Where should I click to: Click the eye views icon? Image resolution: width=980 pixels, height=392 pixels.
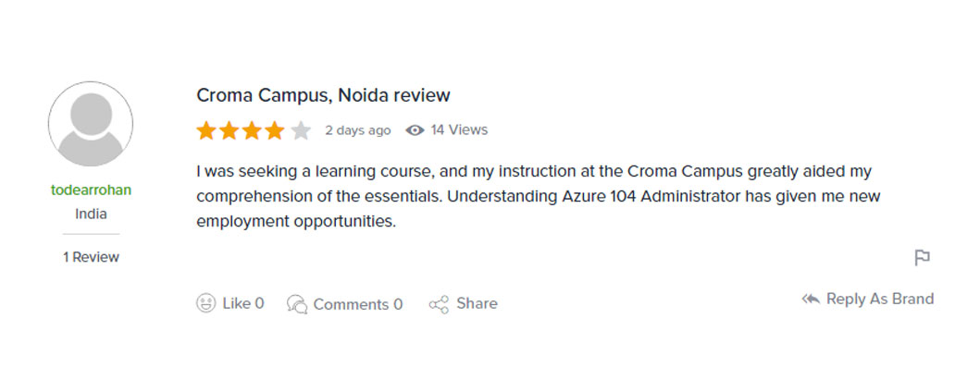(416, 130)
